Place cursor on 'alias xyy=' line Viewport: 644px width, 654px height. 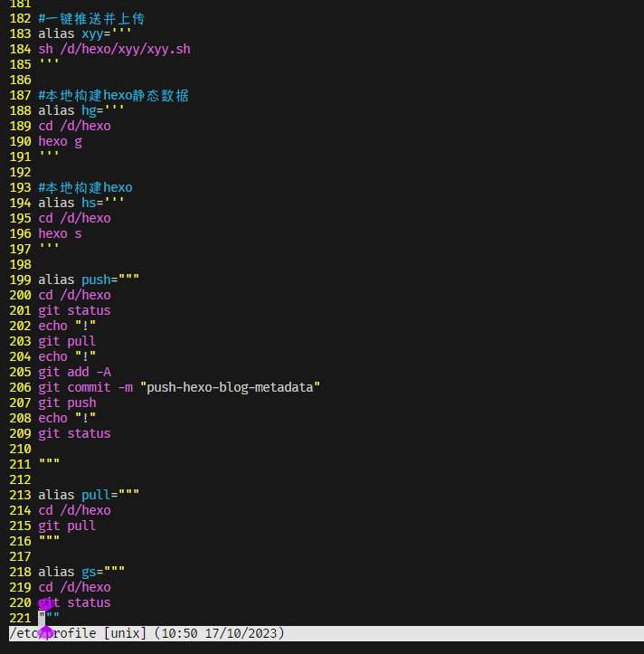point(85,33)
